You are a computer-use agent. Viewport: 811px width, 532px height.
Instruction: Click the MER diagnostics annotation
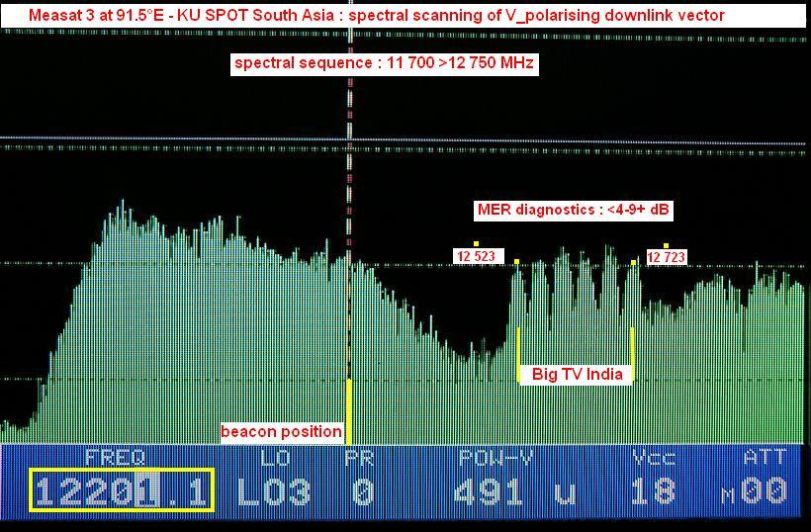tap(575, 210)
